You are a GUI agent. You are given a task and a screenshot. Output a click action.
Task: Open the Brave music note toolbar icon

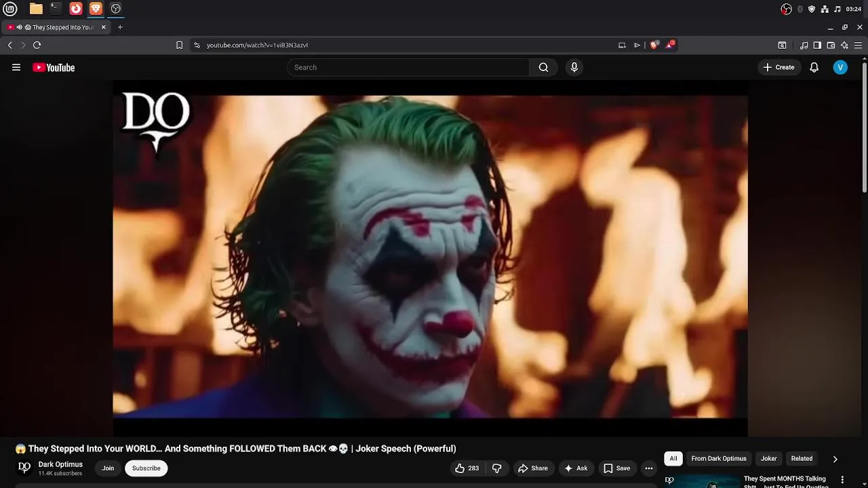pyautogui.click(x=804, y=45)
